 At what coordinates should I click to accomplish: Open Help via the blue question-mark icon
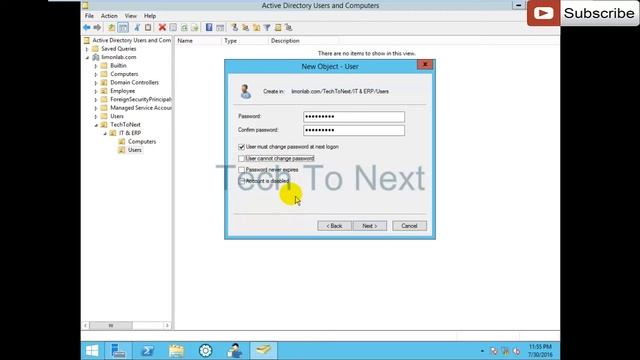[209, 27]
